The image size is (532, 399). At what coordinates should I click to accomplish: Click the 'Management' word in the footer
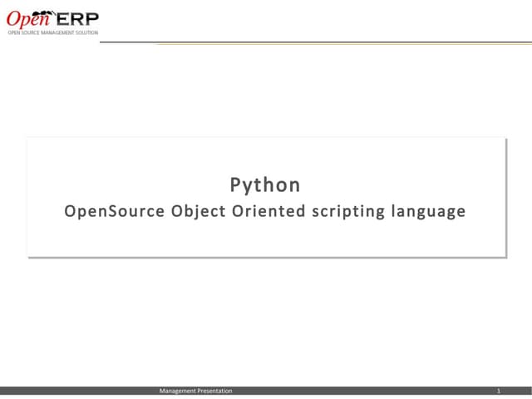pos(178,391)
